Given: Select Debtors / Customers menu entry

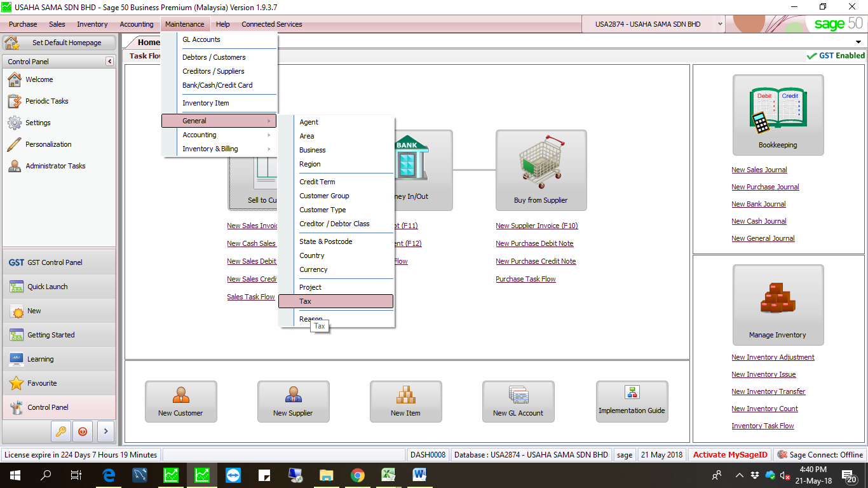Looking at the screenshot, I should pos(219,57).
